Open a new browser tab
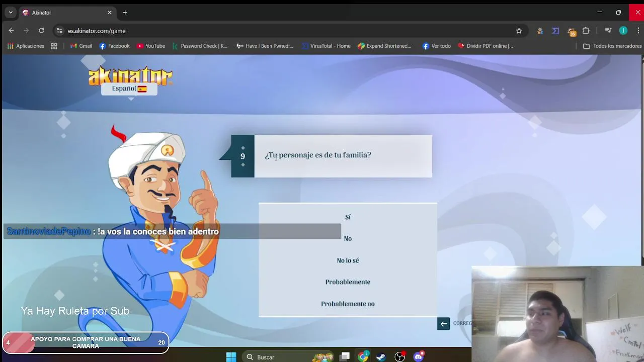 [125, 13]
